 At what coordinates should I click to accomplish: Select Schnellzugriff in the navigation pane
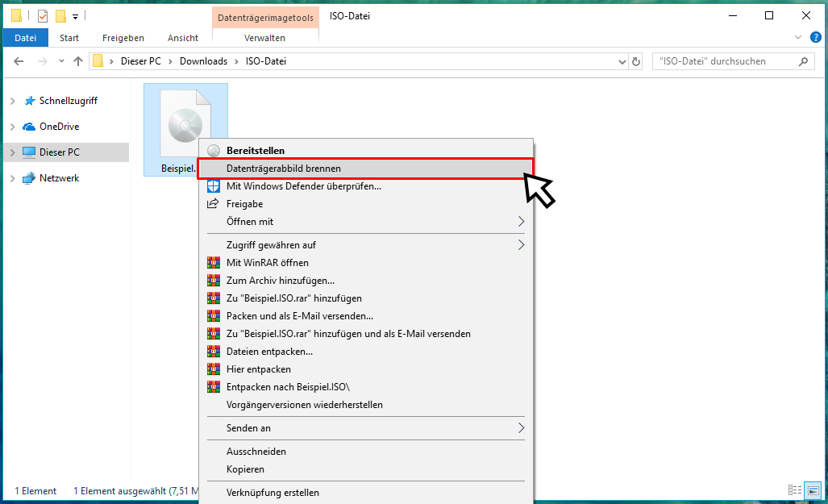(x=68, y=101)
